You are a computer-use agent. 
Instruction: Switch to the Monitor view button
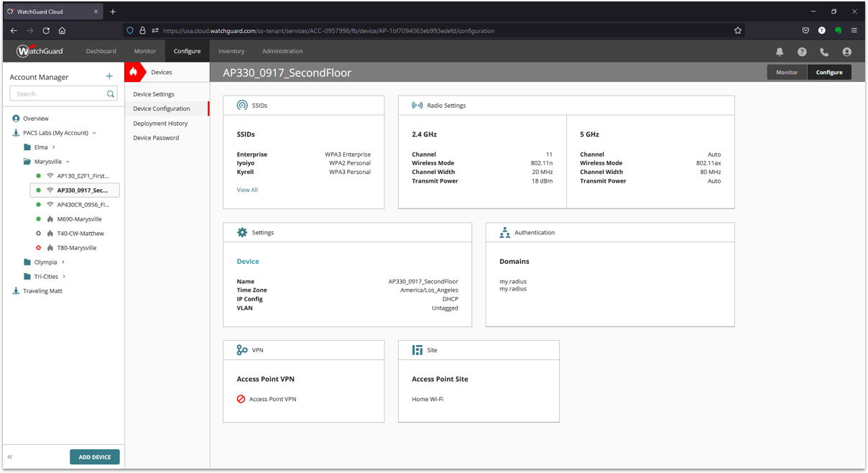pos(787,72)
